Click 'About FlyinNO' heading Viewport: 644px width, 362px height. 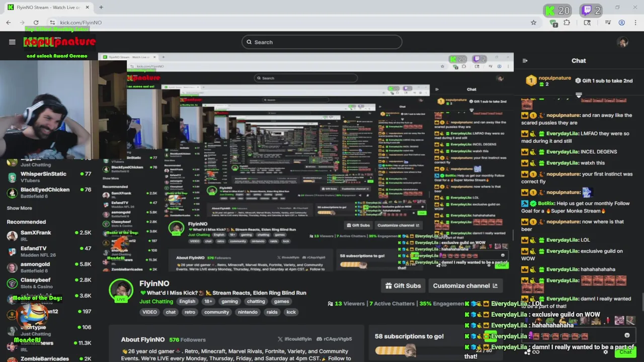[143, 340]
